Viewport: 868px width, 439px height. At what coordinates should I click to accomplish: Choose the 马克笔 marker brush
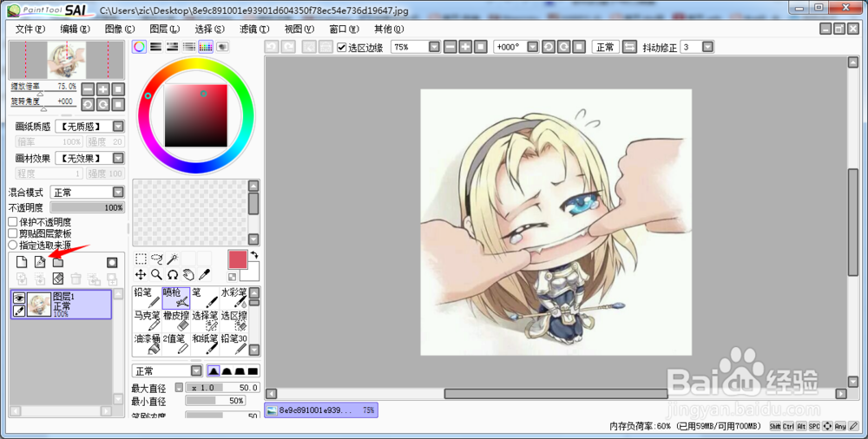(x=148, y=321)
